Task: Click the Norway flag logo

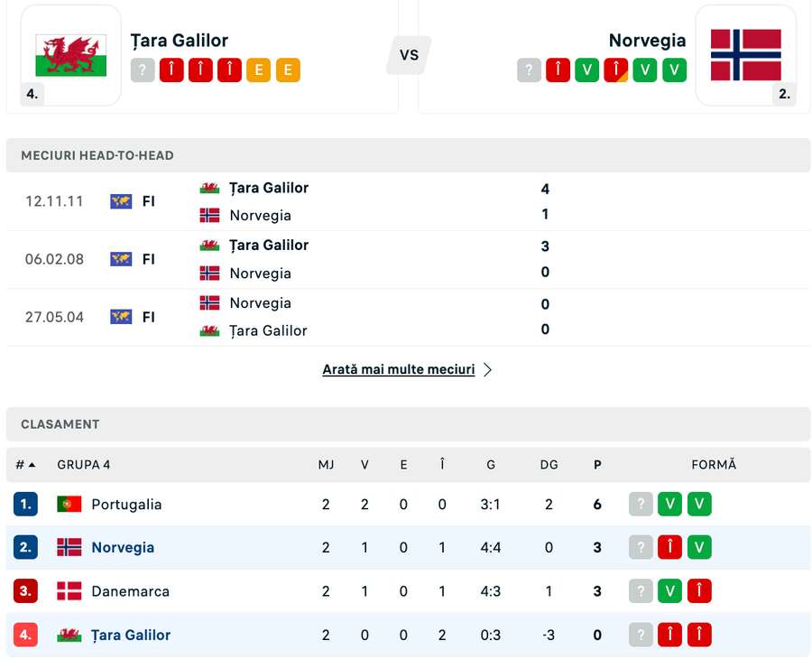Action: [746, 55]
